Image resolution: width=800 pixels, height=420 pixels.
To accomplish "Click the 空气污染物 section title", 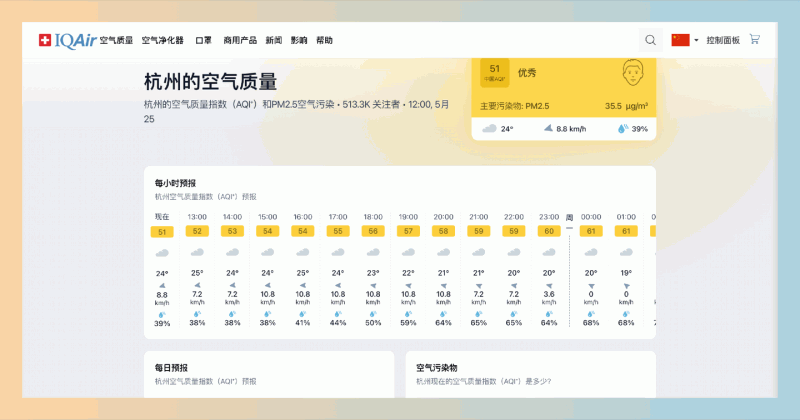I will pyautogui.click(x=437, y=367).
